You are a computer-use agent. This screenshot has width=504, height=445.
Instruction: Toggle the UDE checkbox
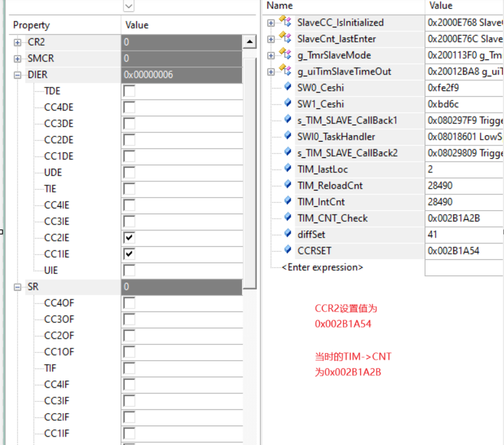[129, 172]
